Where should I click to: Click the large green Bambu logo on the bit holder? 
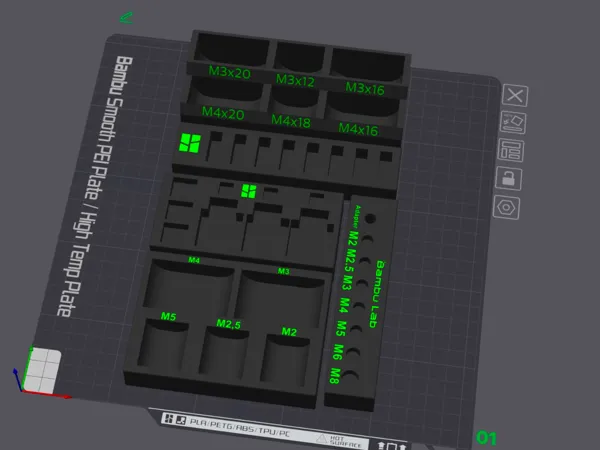(190, 143)
